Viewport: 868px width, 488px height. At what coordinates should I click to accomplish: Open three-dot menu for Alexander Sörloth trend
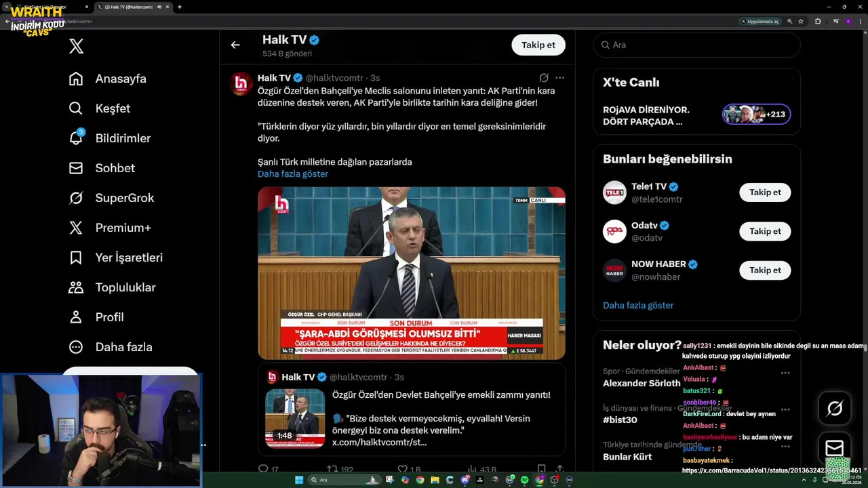point(785,373)
